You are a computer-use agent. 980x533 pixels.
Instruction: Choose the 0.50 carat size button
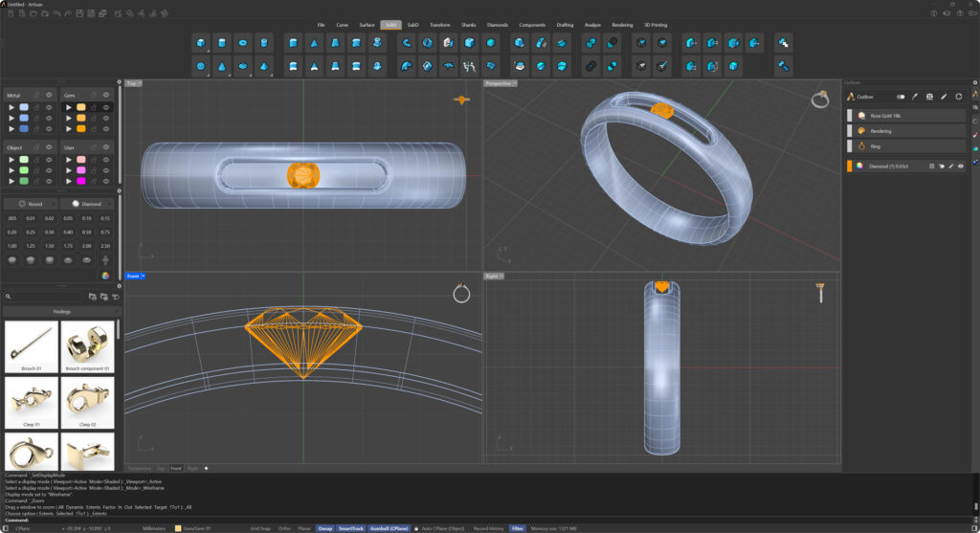86,232
